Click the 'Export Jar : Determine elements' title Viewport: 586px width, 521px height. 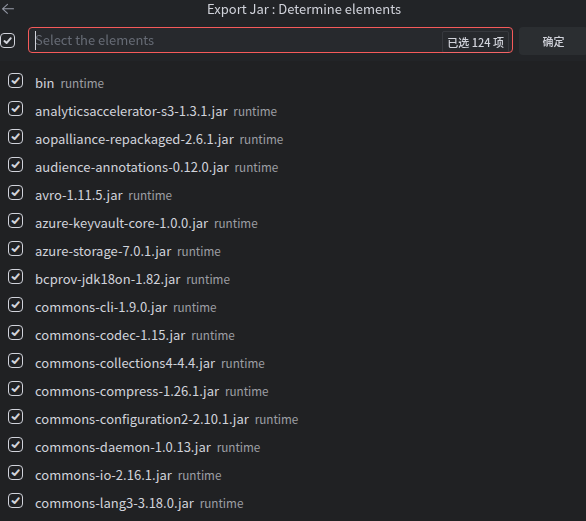coord(304,9)
